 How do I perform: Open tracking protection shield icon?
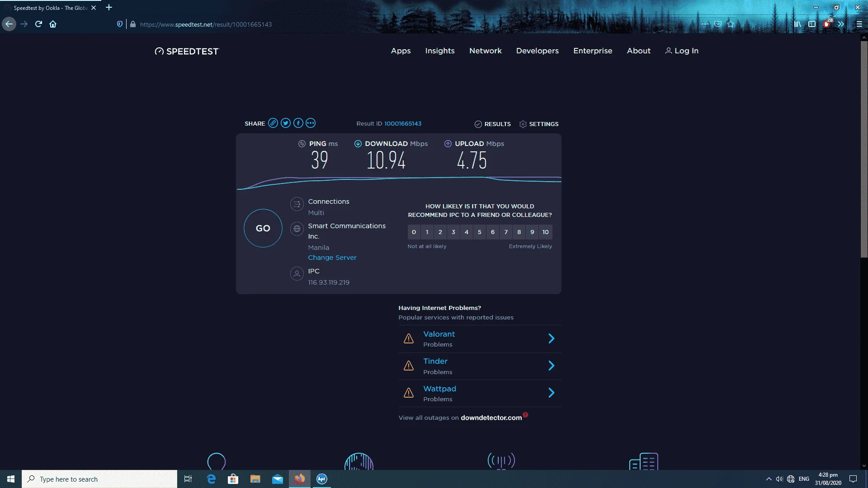click(119, 24)
